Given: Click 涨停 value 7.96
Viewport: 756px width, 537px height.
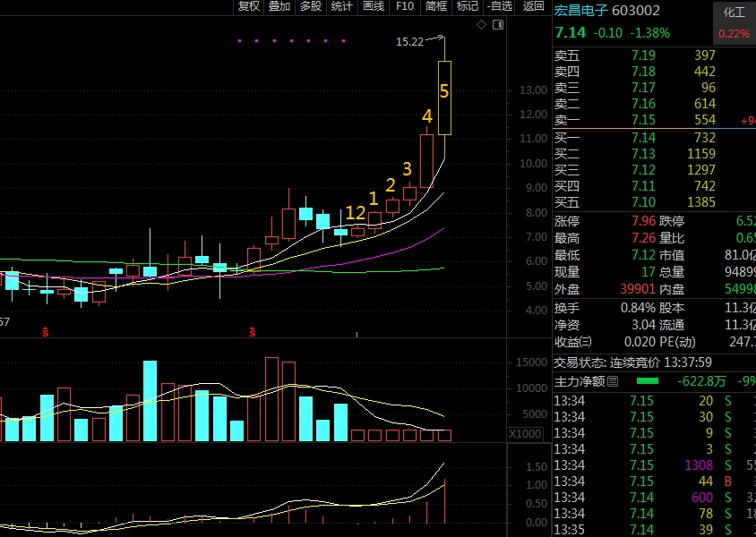Looking at the screenshot, I should tap(643, 221).
